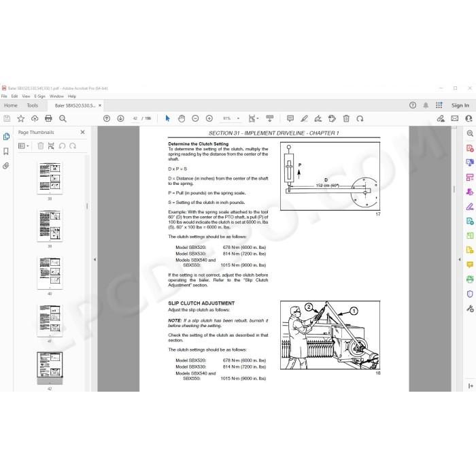
Task: Open the View menu
Action: point(26,97)
